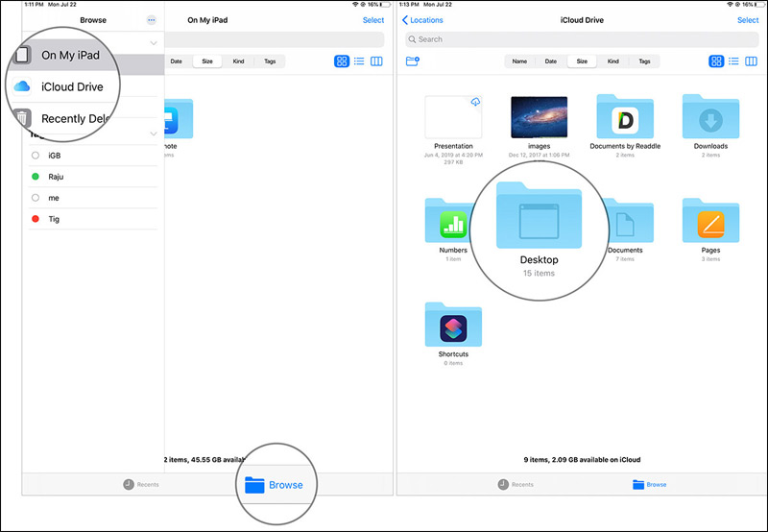Viewport: 768px width, 532px height.
Task: Create new folder in iCloud Drive
Action: (413, 61)
